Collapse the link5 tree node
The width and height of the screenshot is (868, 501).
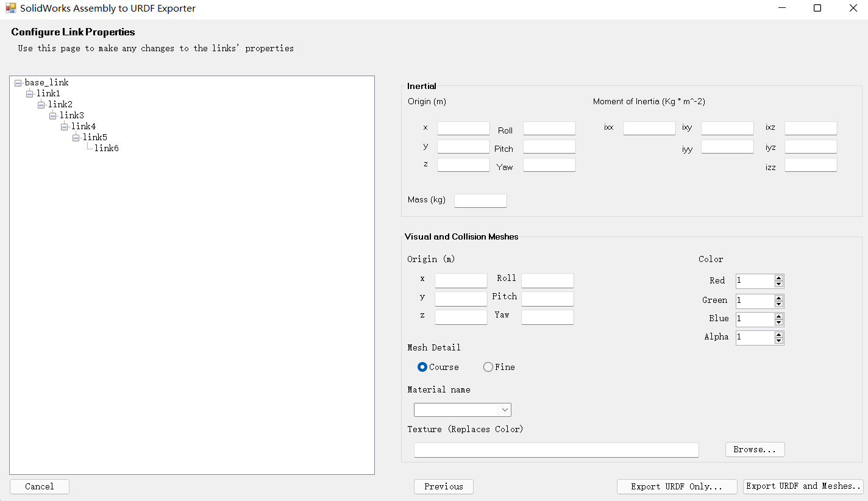76,138
